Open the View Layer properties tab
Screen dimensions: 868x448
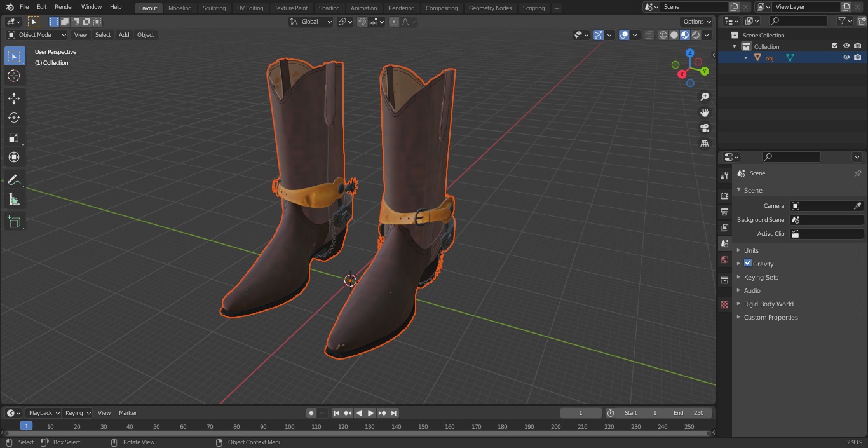tap(724, 228)
